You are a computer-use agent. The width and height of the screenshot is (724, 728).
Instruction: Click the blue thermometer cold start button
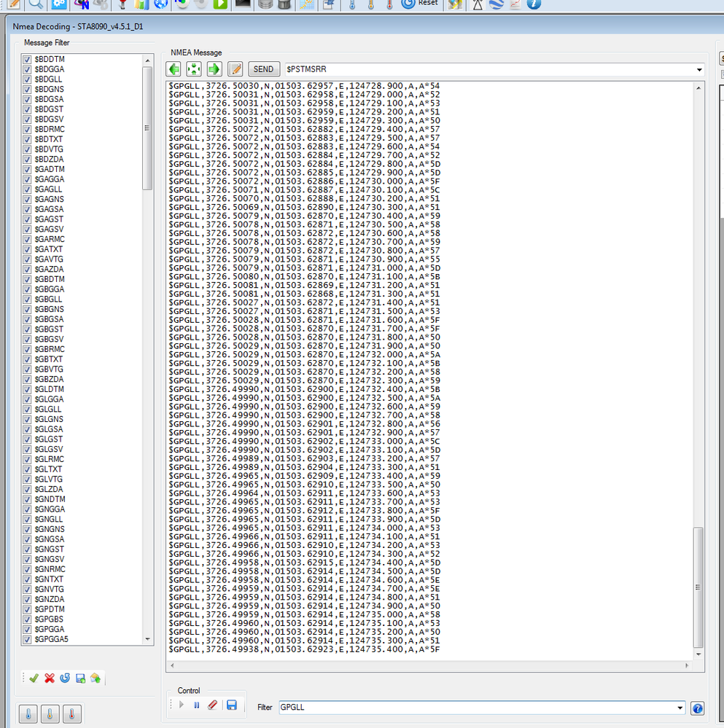pos(28,713)
